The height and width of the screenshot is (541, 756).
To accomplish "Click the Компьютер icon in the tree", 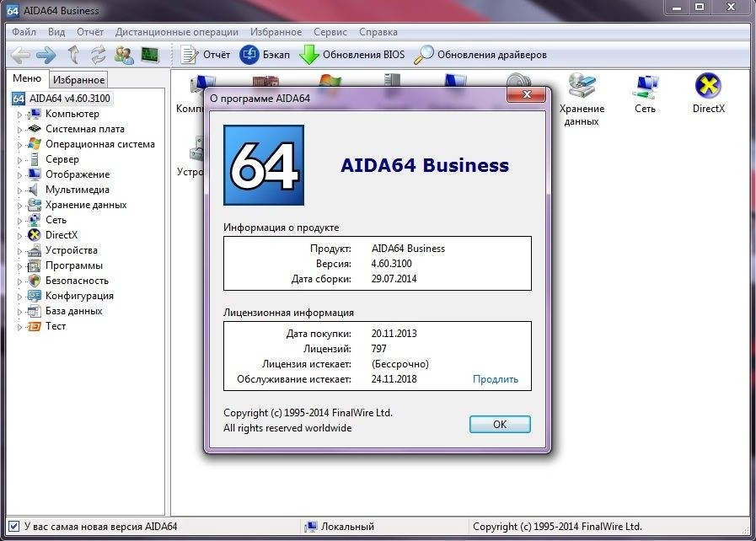I will pyautogui.click(x=34, y=115).
